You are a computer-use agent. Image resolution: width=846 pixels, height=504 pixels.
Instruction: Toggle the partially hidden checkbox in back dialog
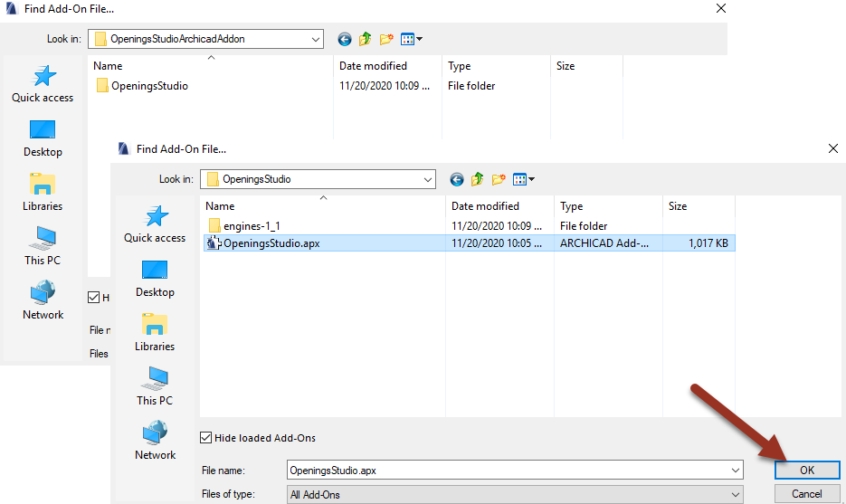click(x=94, y=298)
